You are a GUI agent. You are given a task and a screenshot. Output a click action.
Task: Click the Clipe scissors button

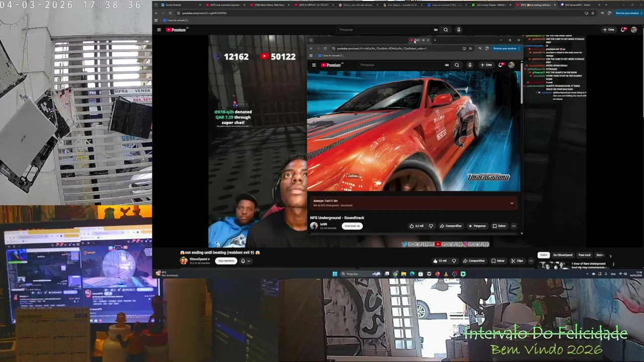[x=517, y=261]
